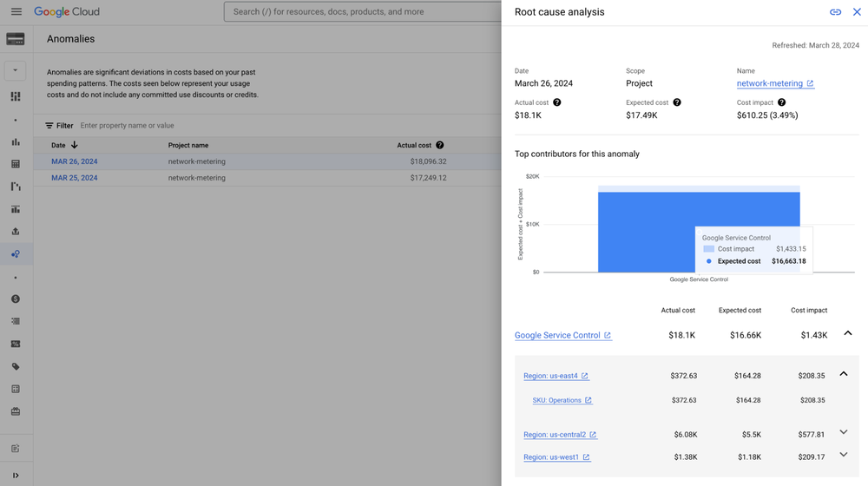The height and width of the screenshot is (486, 868).
Task: Open the SKU: Operations link
Action: (562, 400)
